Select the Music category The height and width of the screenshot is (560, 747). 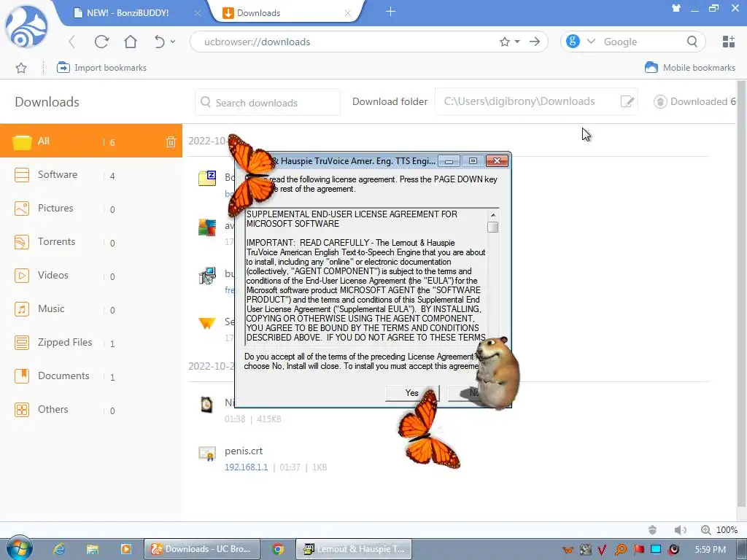91,308
